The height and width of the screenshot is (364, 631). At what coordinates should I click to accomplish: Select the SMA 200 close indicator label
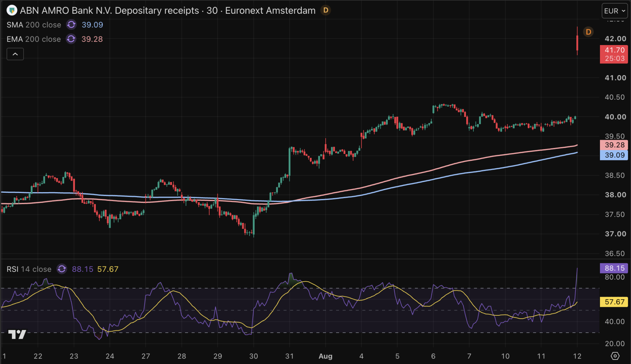34,25
